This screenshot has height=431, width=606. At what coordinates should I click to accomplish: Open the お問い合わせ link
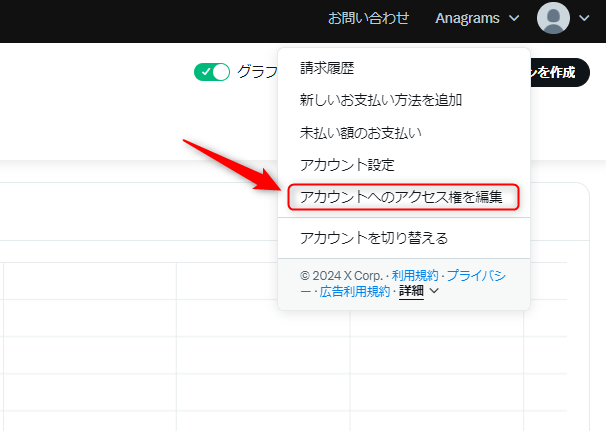[x=368, y=18]
